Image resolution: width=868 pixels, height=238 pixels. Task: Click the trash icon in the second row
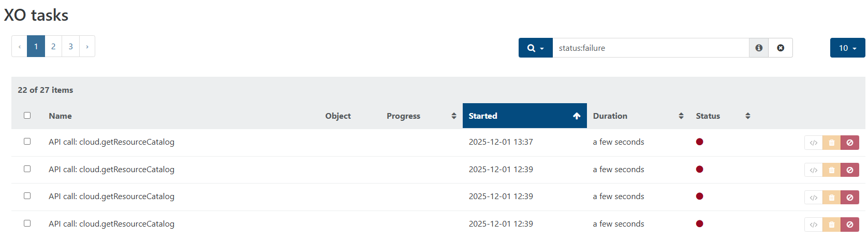pyautogui.click(x=831, y=170)
